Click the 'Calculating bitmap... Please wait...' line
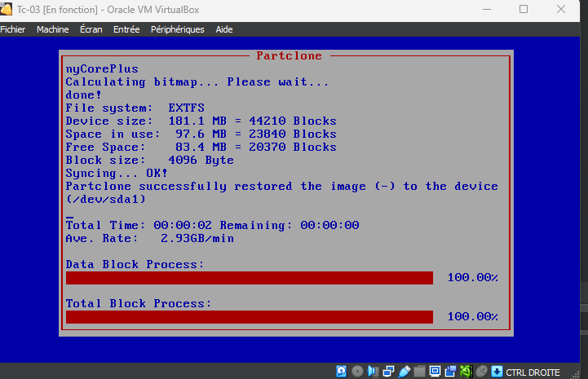Image resolution: width=588 pixels, height=379 pixels. click(197, 82)
